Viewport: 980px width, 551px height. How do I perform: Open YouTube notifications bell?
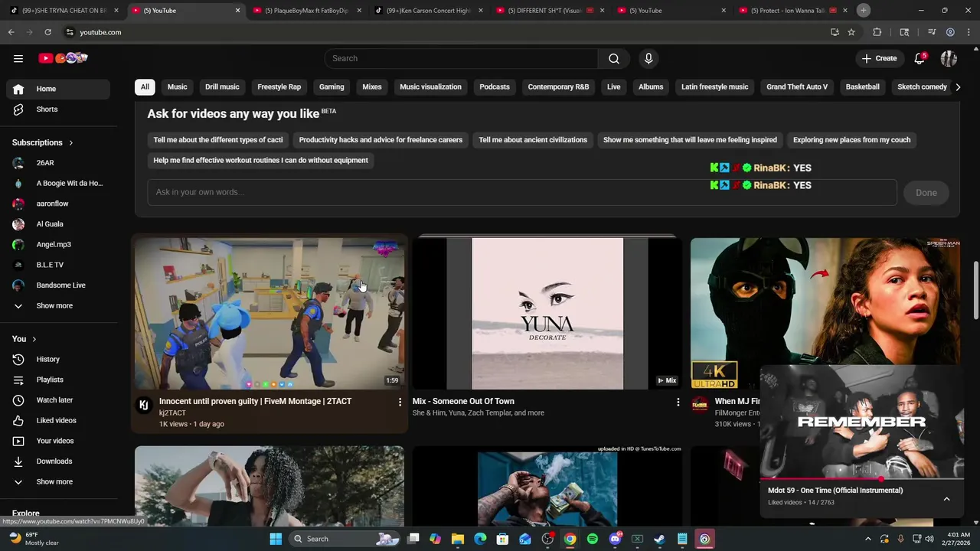pos(920,58)
